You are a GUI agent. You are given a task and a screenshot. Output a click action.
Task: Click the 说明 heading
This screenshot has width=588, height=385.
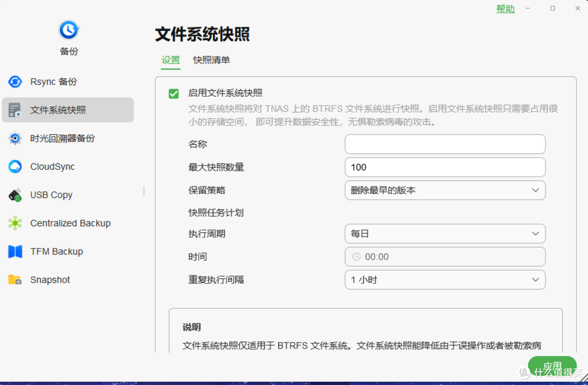pos(192,327)
